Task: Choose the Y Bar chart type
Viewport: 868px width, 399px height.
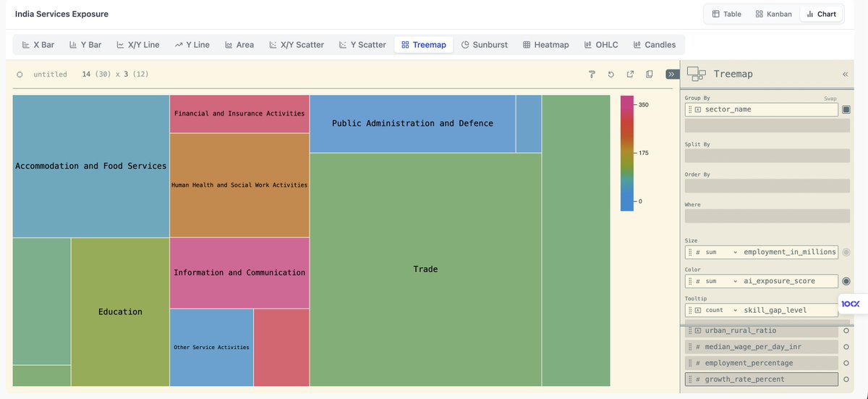Action: (x=85, y=45)
